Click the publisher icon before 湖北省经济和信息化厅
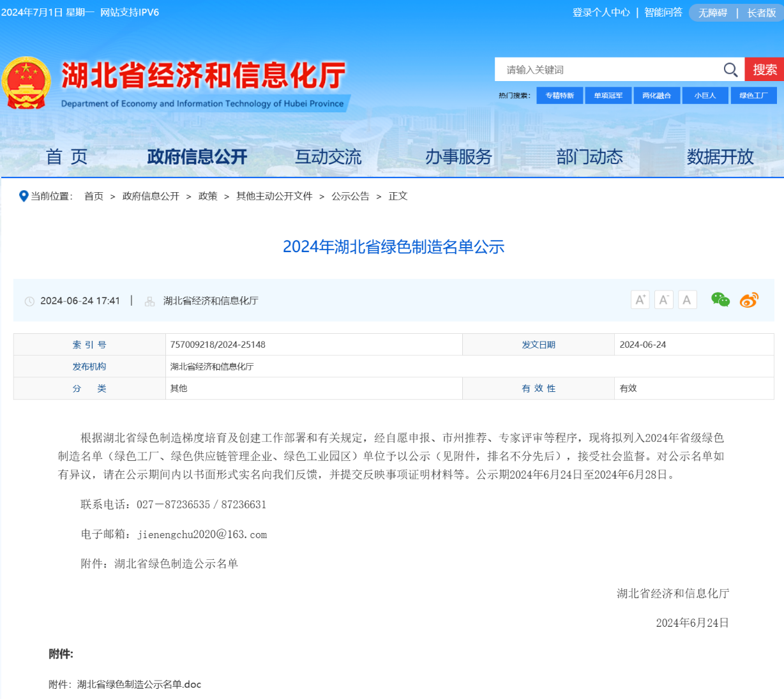The image size is (784, 699). click(149, 301)
